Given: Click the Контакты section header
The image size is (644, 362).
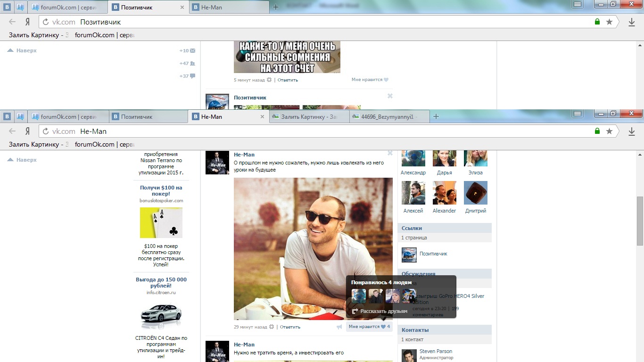Looking at the screenshot, I should [x=445, y=330].
